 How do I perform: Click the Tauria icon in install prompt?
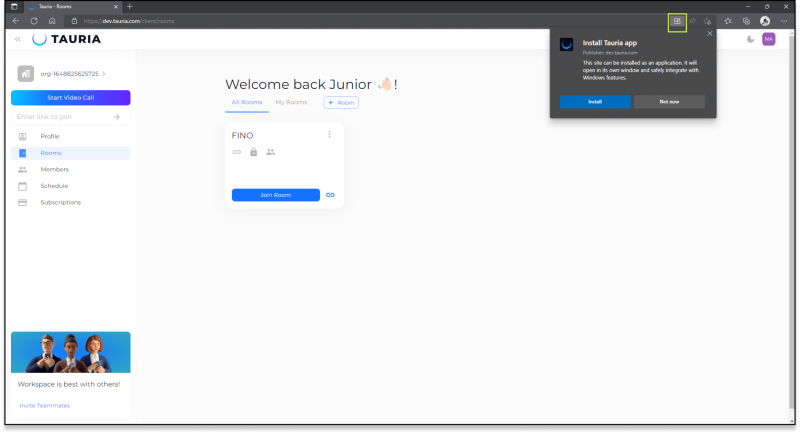point(566,44)
